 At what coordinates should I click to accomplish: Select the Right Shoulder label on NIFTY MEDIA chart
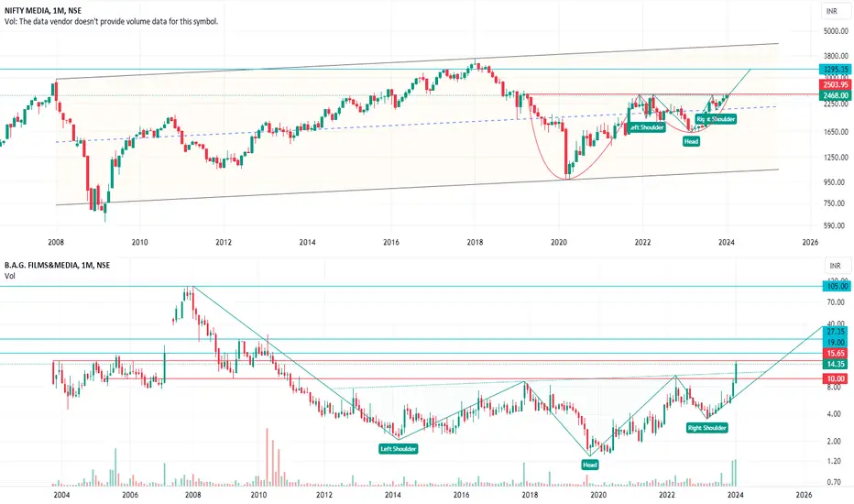(716, 119)
